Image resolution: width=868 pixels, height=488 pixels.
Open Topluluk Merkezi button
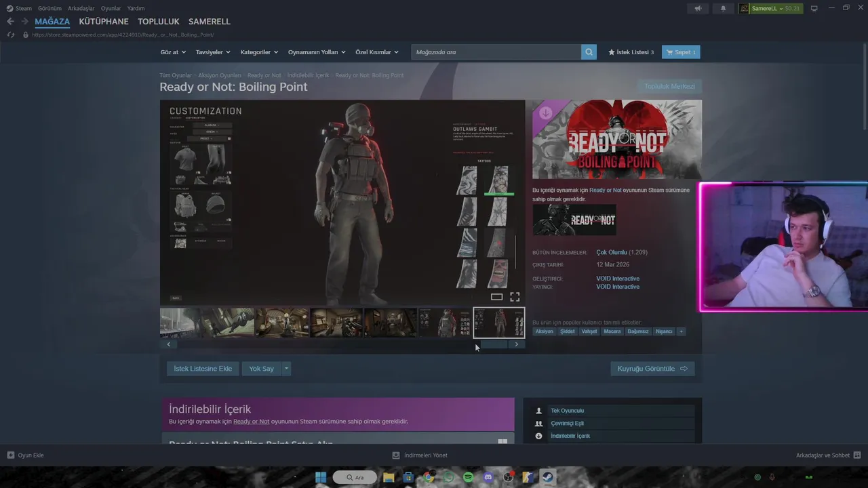(669, 86)
